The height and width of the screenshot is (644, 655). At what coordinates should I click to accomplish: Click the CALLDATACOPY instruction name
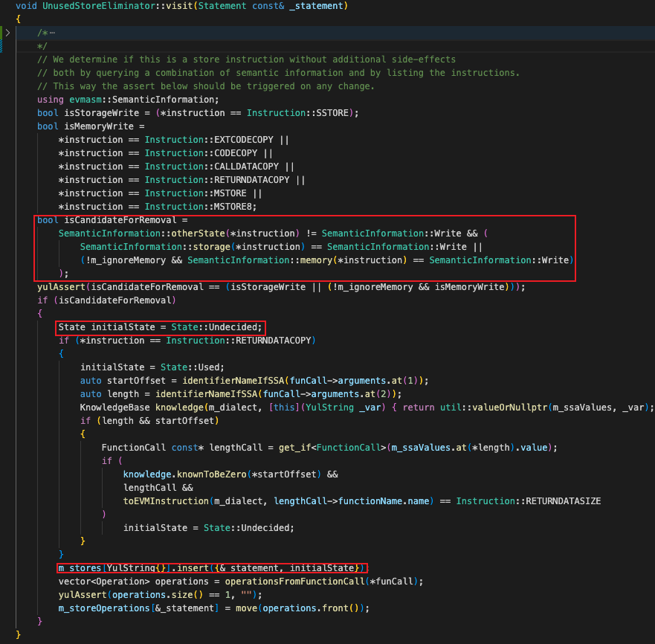(246, 167)
